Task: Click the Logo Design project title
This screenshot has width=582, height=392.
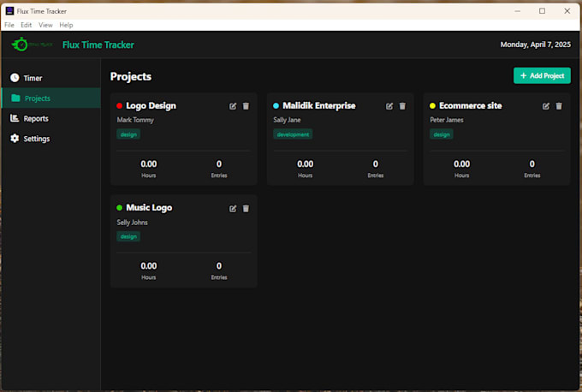Action: [151, 106]
